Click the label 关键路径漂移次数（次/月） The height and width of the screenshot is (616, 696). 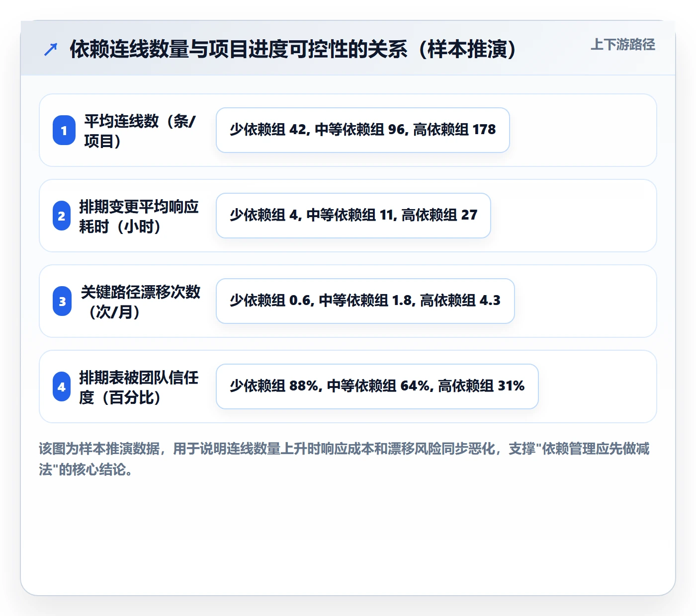[x=141, y=302]
